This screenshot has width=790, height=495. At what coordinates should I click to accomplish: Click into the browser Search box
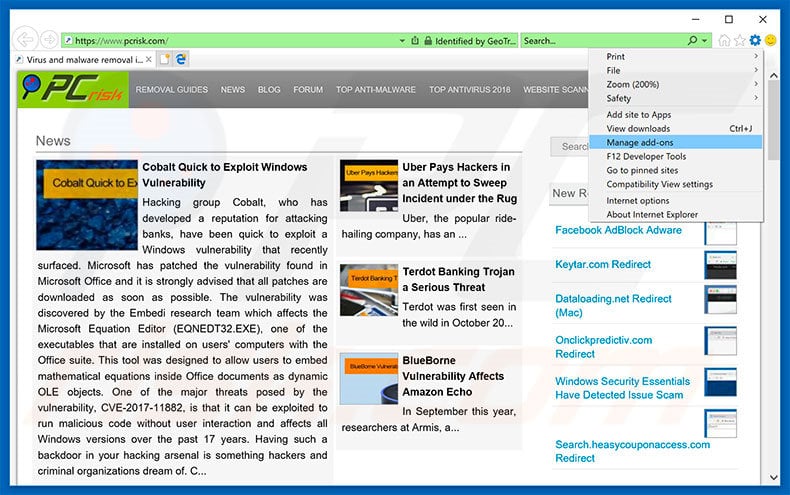coord(602,41)
